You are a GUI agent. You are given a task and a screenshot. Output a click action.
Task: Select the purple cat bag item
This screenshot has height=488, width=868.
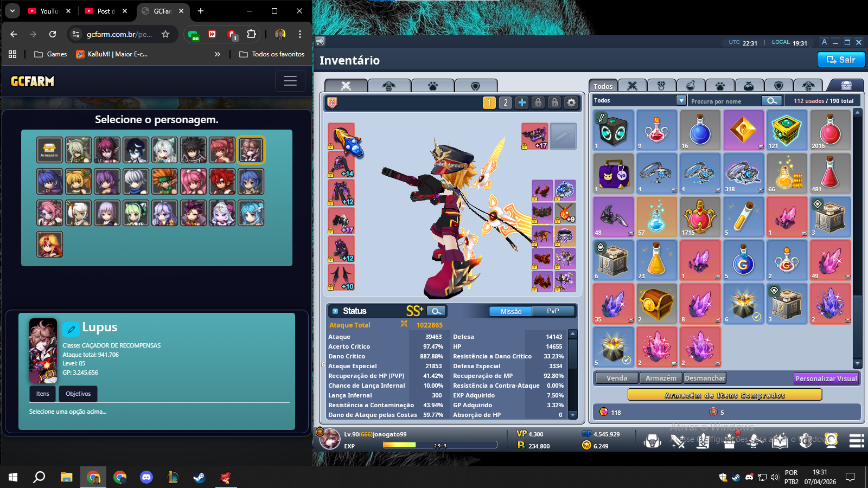tap(613, 174)
